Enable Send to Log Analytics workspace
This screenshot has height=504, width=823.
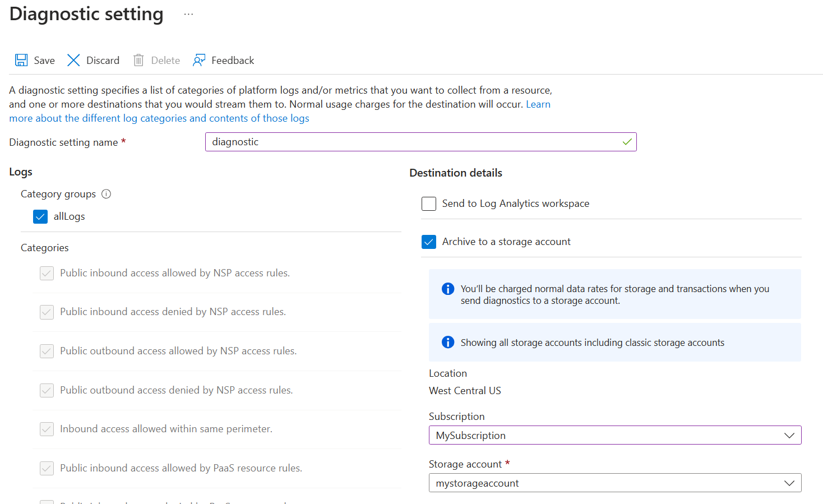coord(429,204)
